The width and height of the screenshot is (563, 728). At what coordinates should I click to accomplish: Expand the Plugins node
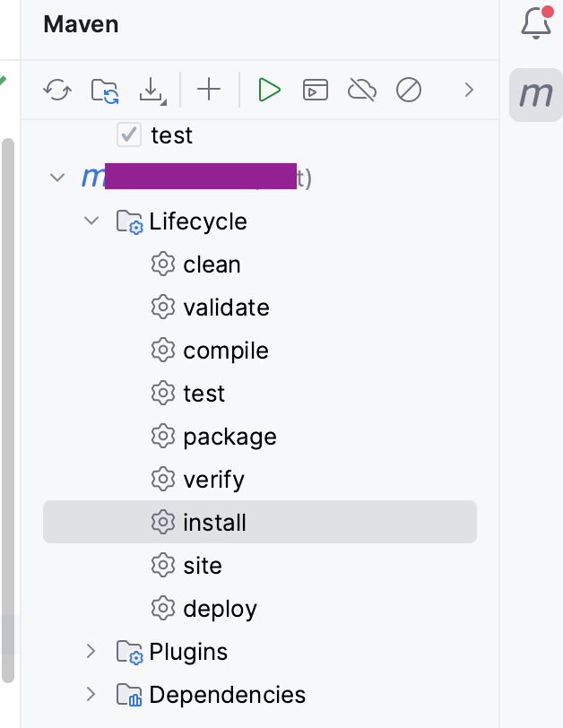pos(91,652)
